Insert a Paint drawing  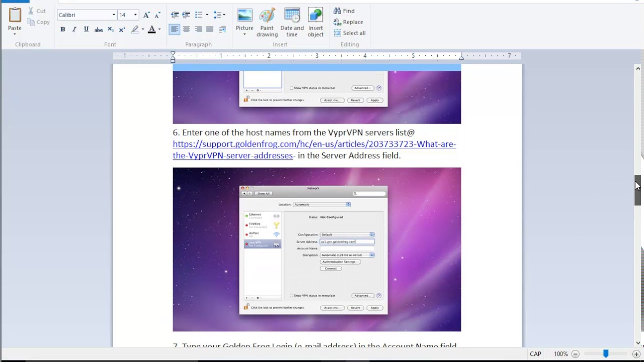pos(267,22)
